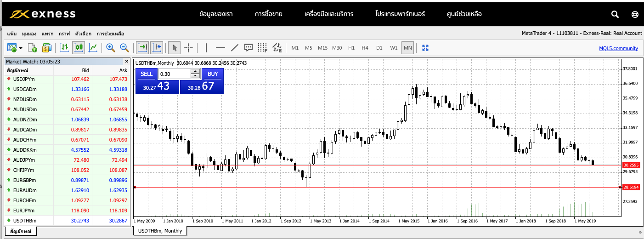The height and width of the screenshot is (239, 644).
Task: Switch chart to Candlesticks type
Action: [79, 47]
